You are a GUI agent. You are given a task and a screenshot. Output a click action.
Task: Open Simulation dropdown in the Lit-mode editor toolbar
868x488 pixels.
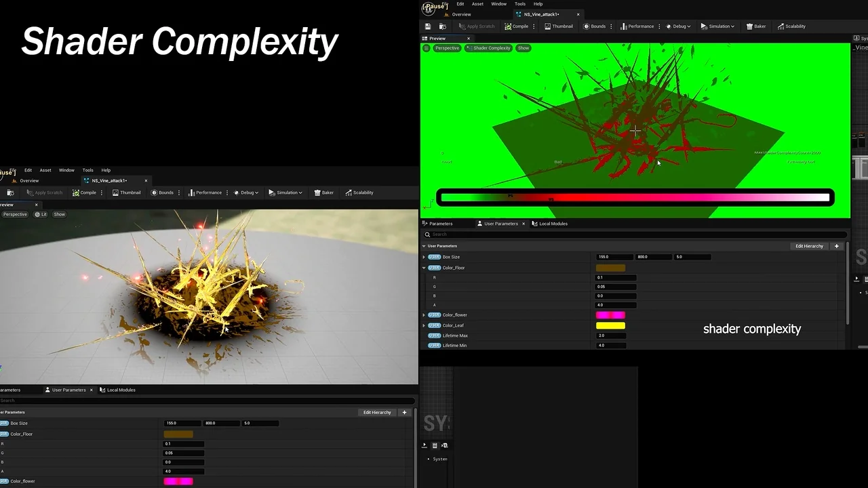coord(285,192)
